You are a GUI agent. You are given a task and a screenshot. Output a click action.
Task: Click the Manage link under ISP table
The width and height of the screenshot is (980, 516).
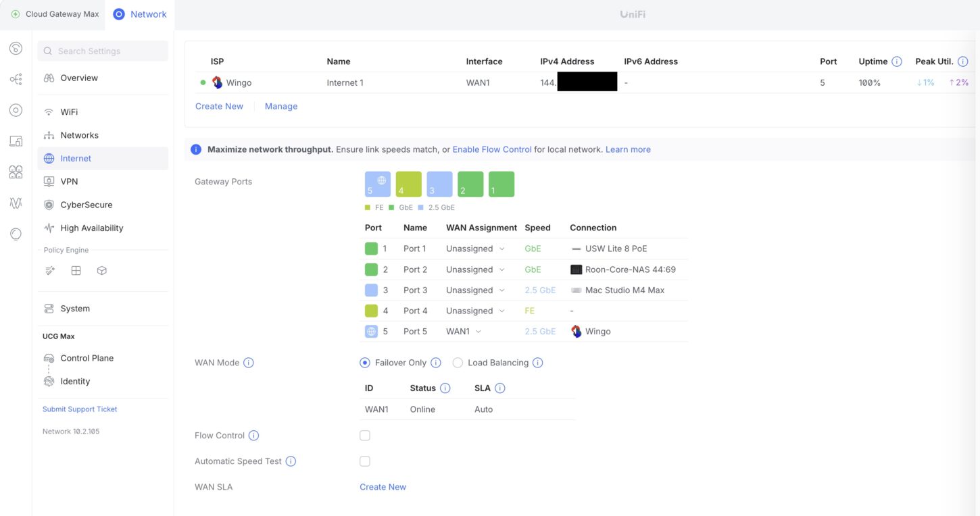tap(281, 106)
